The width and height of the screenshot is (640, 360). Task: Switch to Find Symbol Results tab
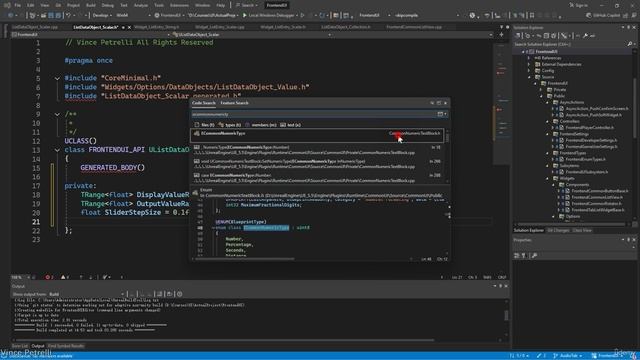[66, 346]
